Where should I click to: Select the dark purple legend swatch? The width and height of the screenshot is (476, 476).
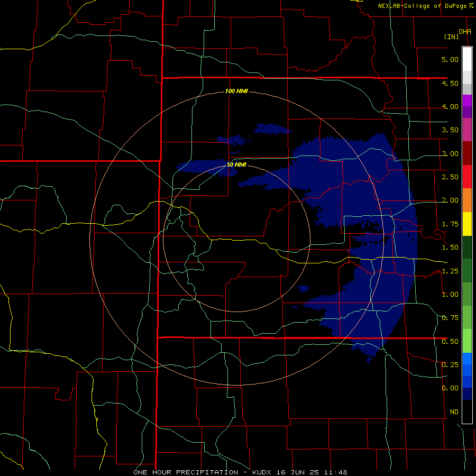467,112
